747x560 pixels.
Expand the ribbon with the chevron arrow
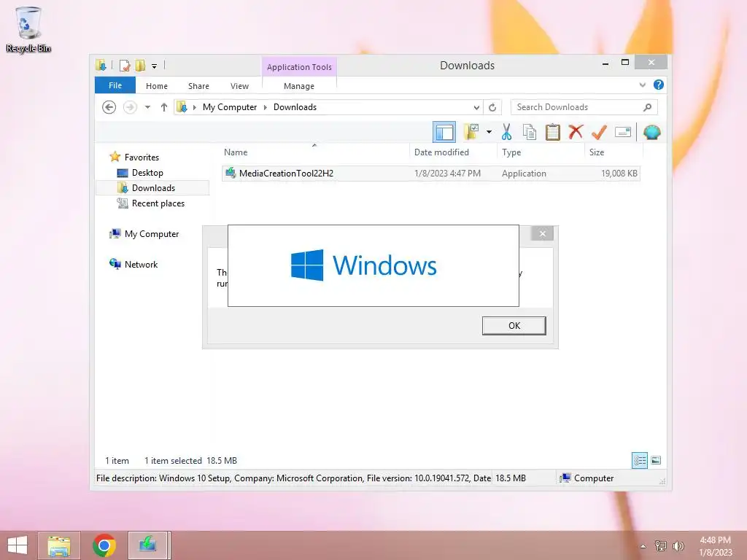click(x=642, y=85)
